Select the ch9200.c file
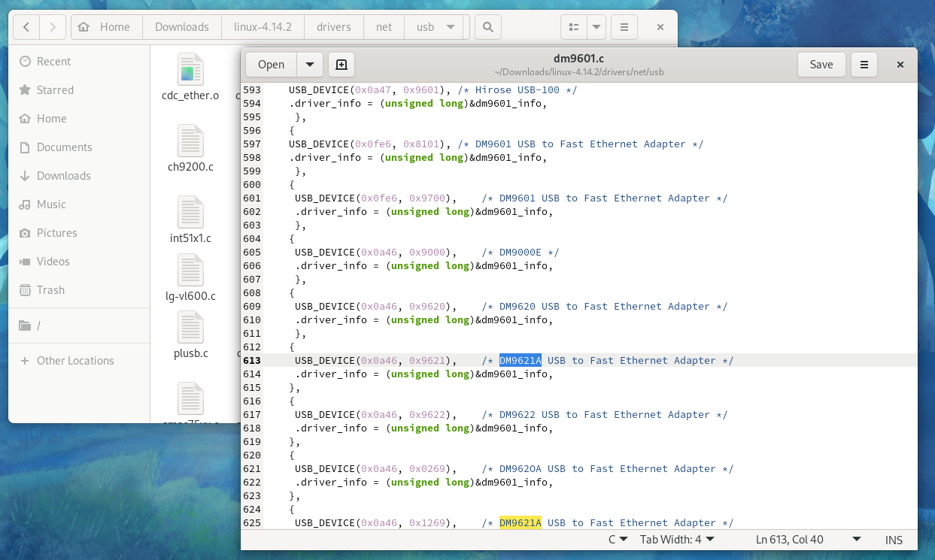Viewport: 935px width, 560px height. [190, 150]
